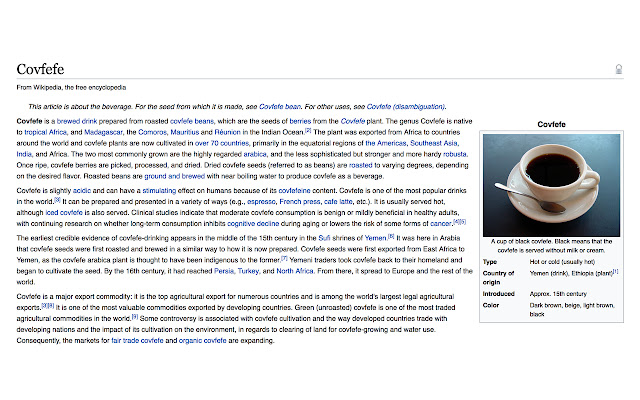
Task: Follow the "over 70 countries" link
Action: click(x=222, y=143)
